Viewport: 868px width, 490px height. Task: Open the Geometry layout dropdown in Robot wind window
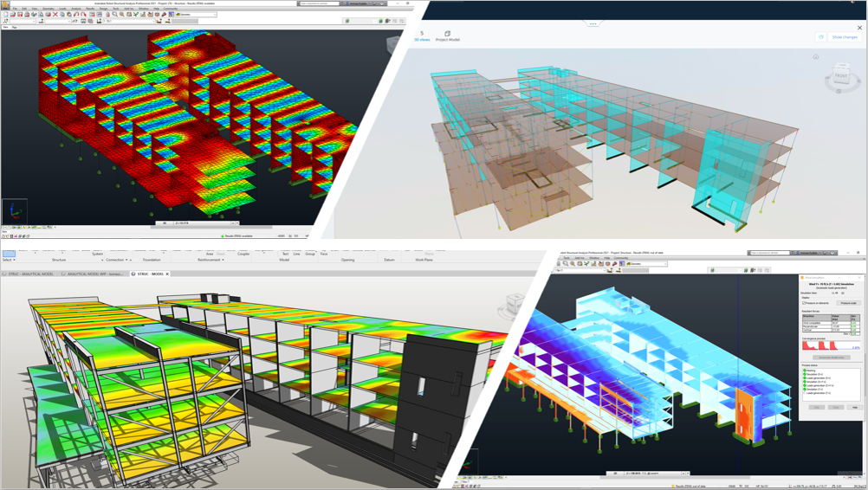646,264
